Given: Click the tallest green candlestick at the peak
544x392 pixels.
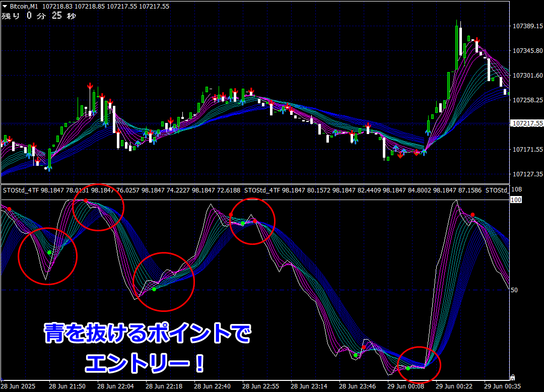Looking at the screenshot, I should [x=457, y=47].
